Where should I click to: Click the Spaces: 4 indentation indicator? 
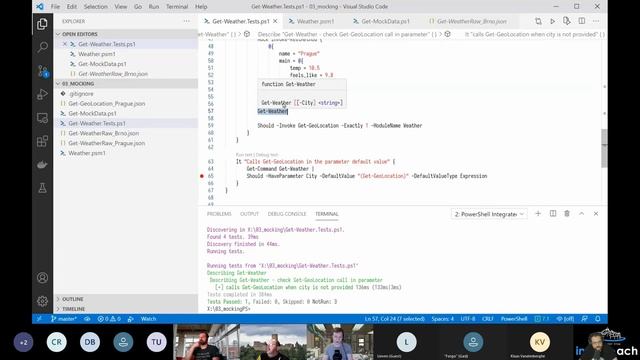(443, 319)
